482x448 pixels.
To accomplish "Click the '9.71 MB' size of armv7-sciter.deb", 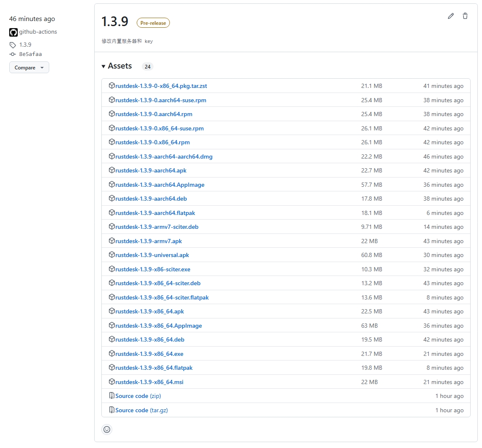I will click(372, 227).
